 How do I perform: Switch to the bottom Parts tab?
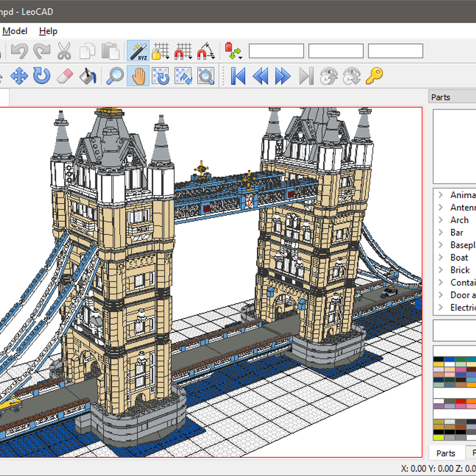coord(446,453)
